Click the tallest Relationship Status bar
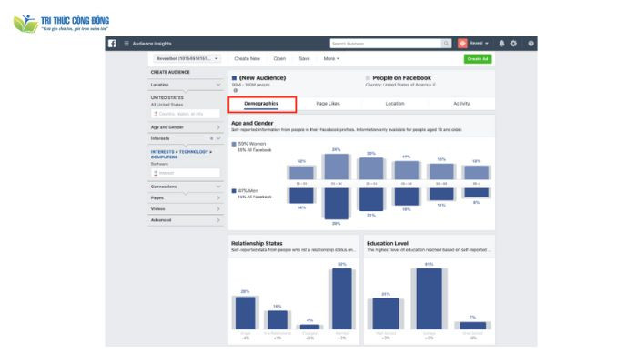 coord(341,298)
